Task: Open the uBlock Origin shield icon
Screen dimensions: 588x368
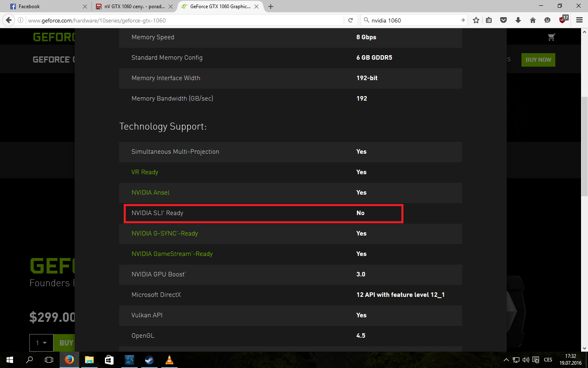Action: [563, 20]
